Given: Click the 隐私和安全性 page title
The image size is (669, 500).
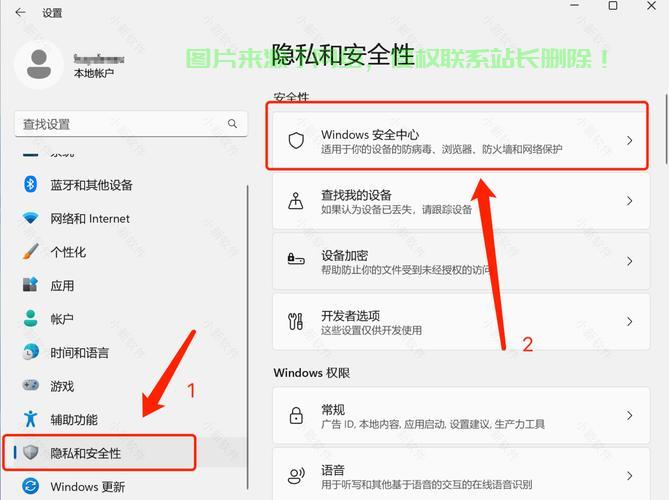Looking at the screenshot, I should point(343,55).
